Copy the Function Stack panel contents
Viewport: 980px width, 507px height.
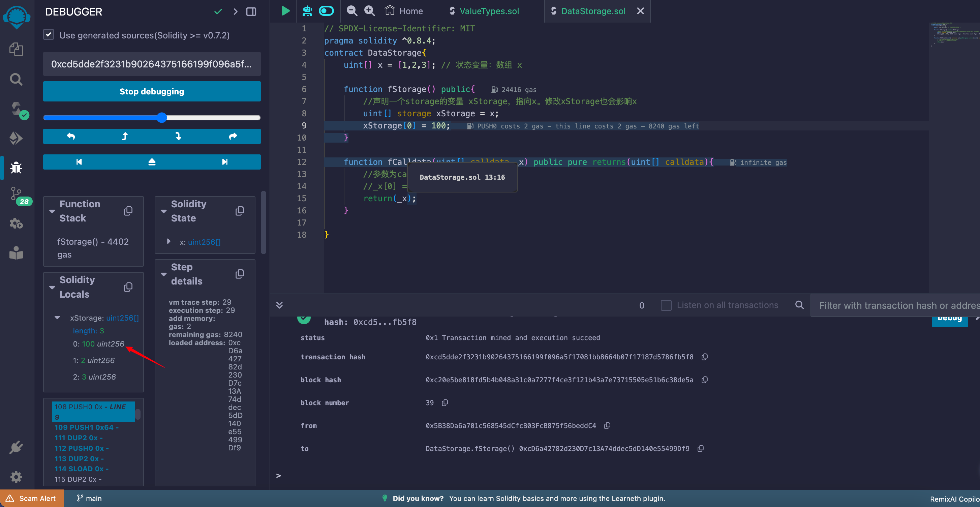(x=128, y=211)
